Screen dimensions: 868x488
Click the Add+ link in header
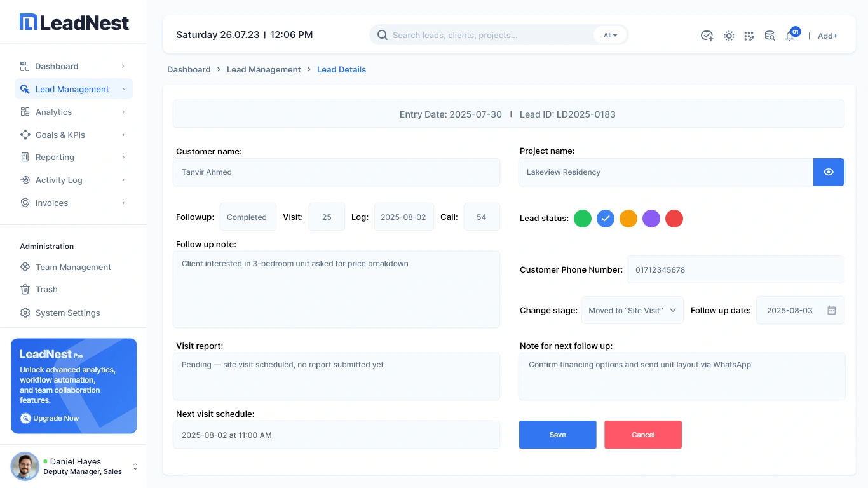(x=828, y=36)
